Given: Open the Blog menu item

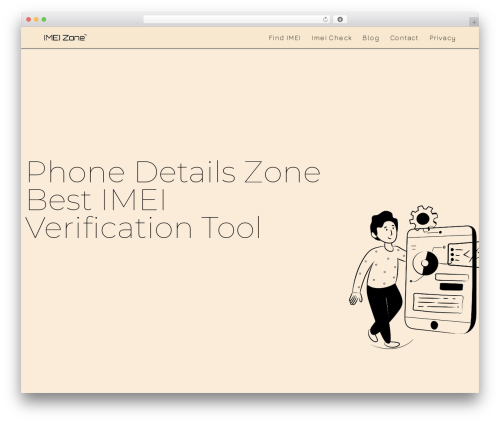Looking at the screenshot, I should click(371, 38).
